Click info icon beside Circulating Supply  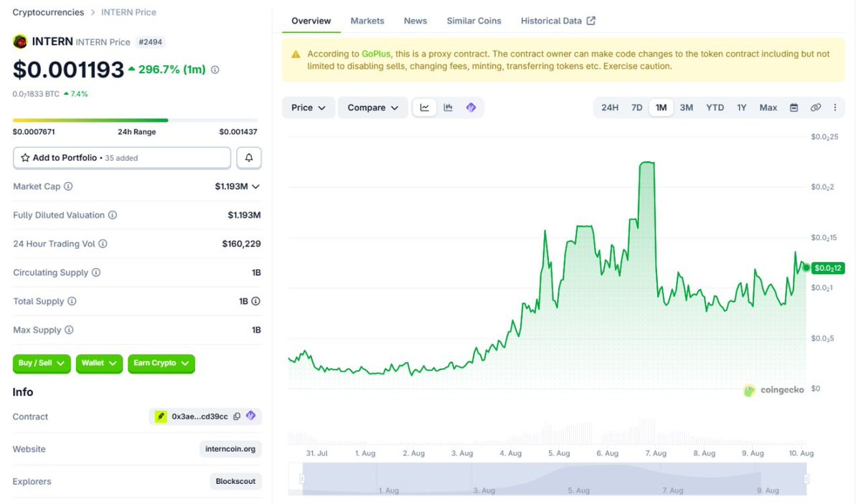click(96, 272)
